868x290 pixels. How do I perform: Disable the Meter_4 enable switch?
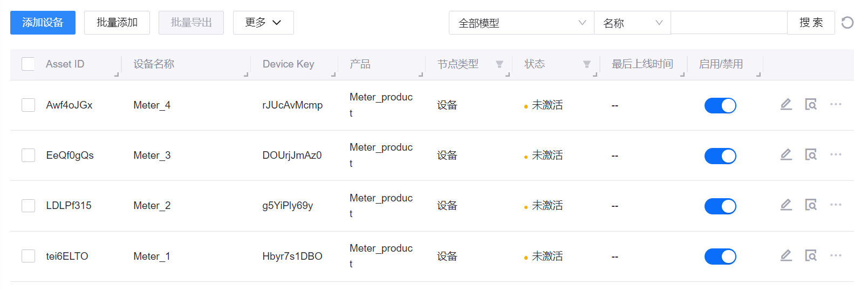click(x=720, y=105)
